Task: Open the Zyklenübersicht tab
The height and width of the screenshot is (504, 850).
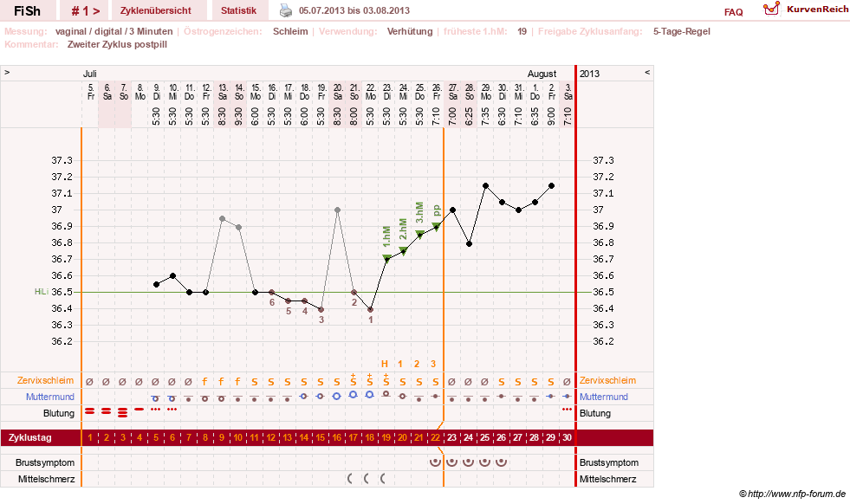Action: (156, 10)
